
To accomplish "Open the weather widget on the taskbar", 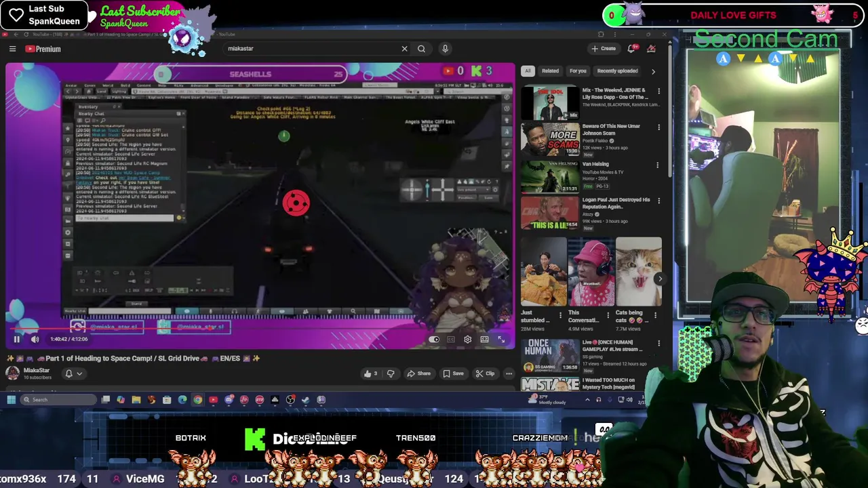I will 547,400.
